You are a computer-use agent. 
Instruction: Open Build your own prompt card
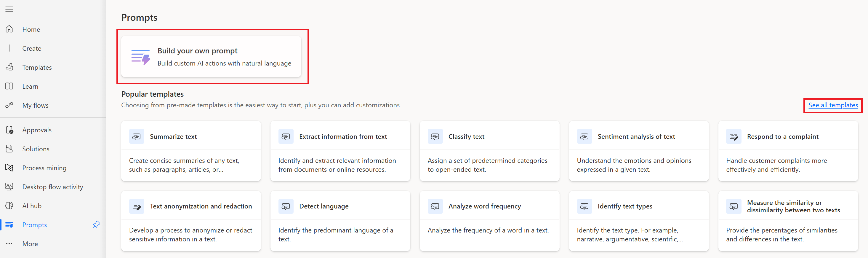[x=211, y=57]
